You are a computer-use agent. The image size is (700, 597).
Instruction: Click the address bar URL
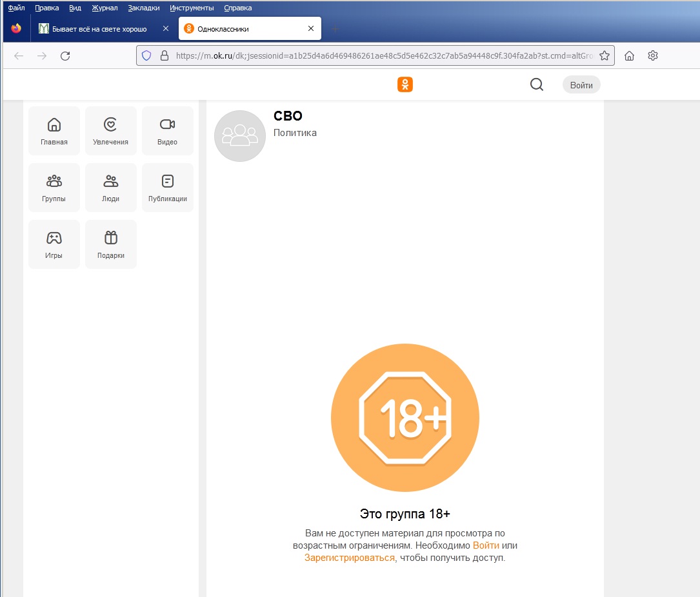coord(385,56)
